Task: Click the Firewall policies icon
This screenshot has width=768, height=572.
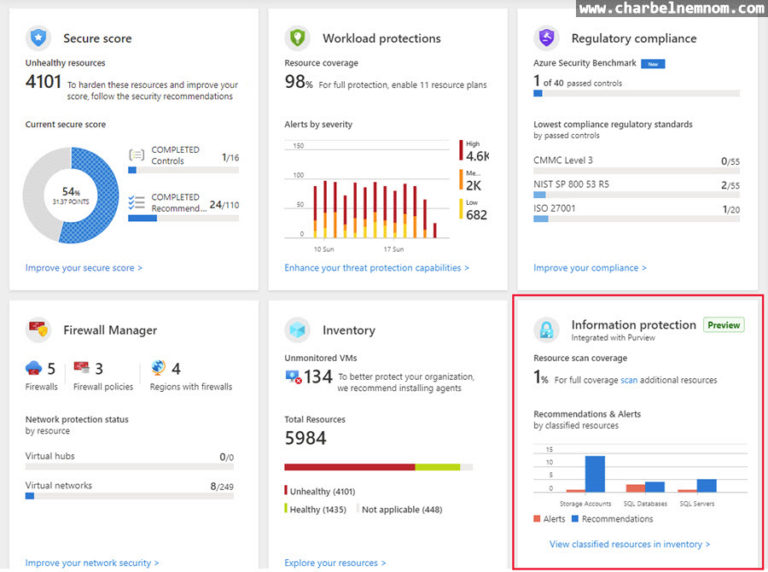Action: (x=81, y=367)
